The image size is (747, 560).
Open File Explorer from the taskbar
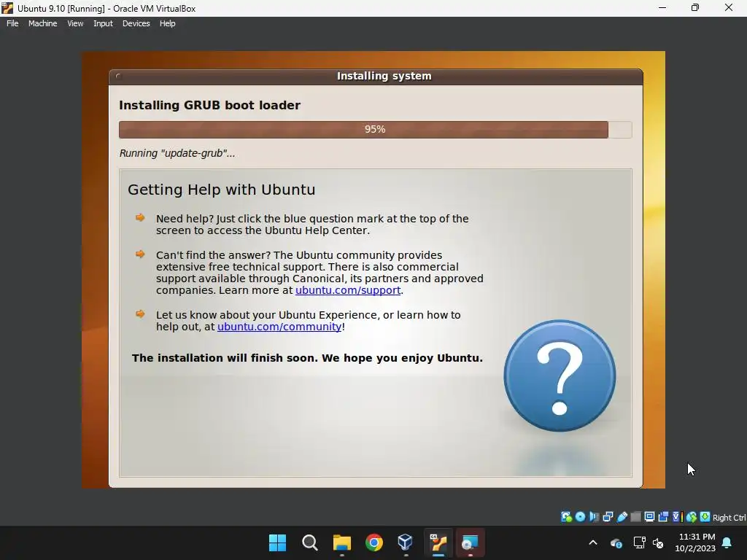coord(342,542)
